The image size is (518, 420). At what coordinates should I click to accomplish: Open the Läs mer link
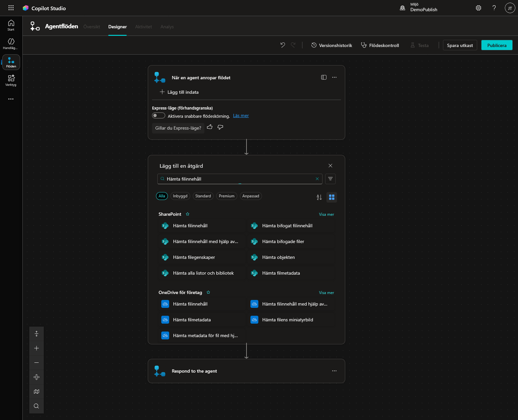coord(241,115)
